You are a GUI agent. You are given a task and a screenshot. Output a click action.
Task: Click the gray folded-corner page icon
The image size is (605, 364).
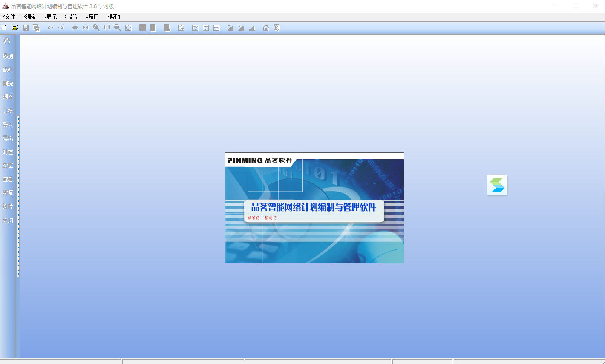[167, 28]
